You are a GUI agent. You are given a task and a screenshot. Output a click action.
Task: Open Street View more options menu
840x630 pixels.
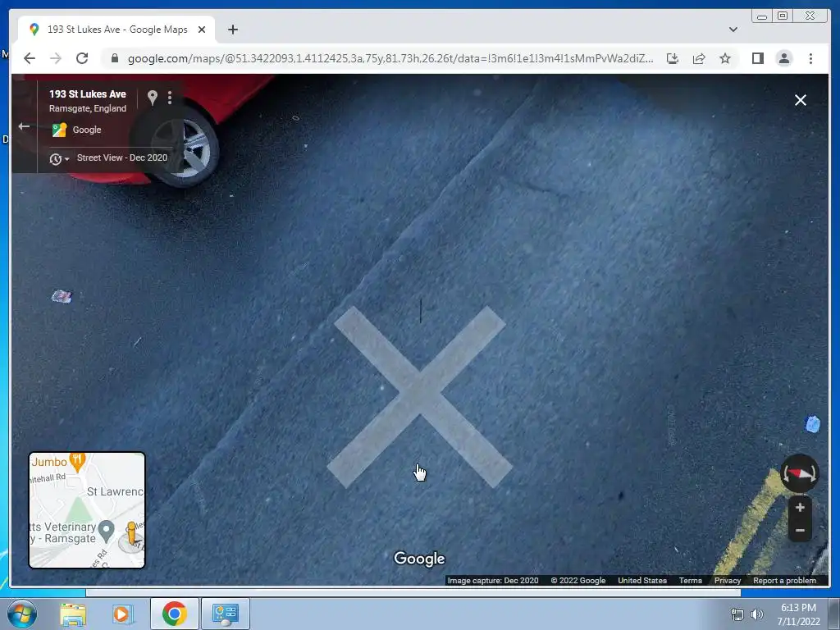[x=170, y=98]
